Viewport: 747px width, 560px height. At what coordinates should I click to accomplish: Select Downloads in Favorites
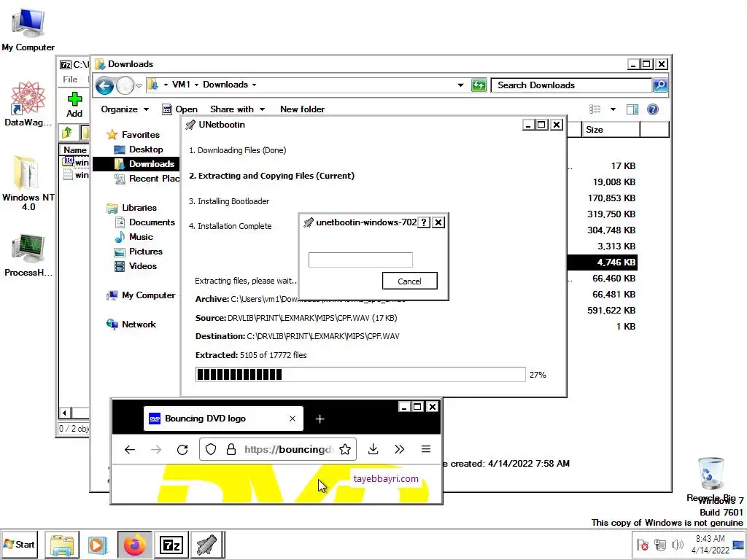pyautogui.click(x=136, y=164)
